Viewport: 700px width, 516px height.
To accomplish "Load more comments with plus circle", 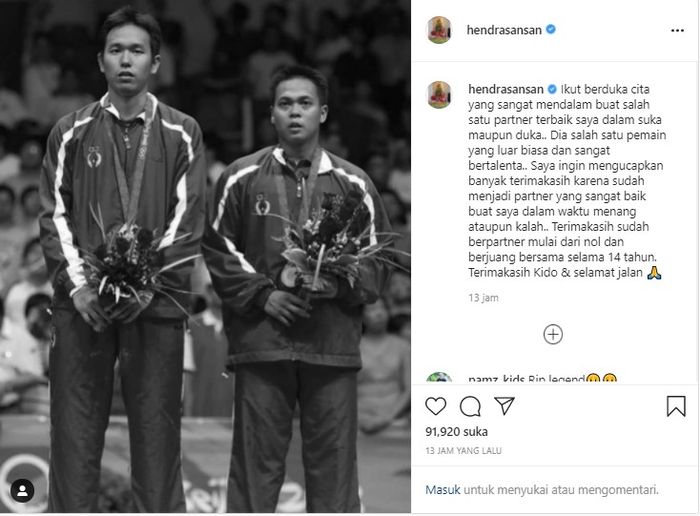I will click(x=553, y=334).
